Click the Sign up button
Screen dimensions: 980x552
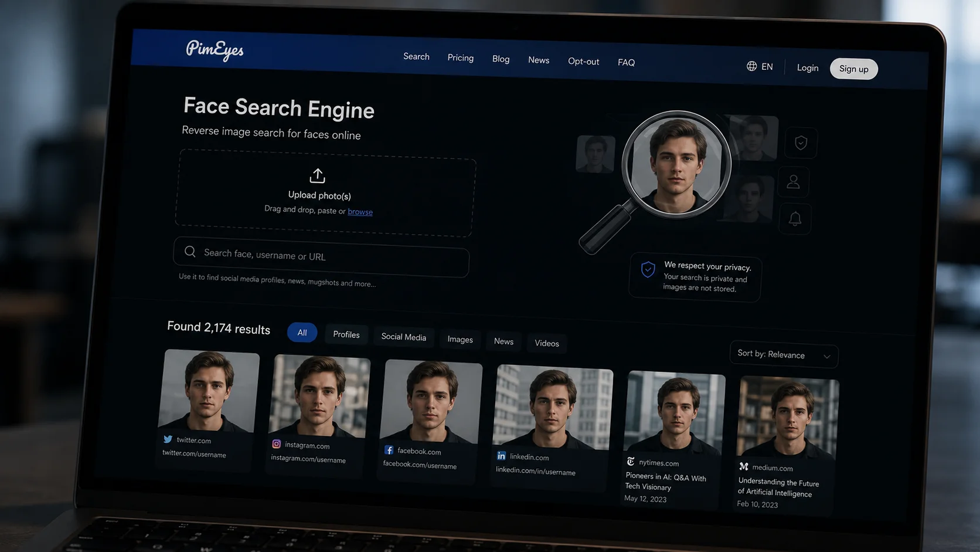pos(854,69)
